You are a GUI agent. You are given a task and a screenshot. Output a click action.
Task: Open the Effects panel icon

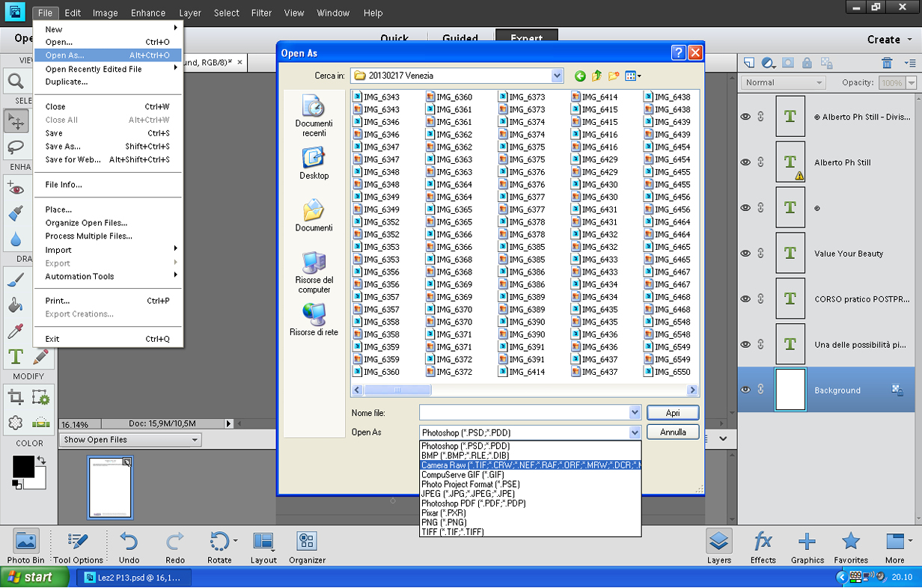[763, 548]
